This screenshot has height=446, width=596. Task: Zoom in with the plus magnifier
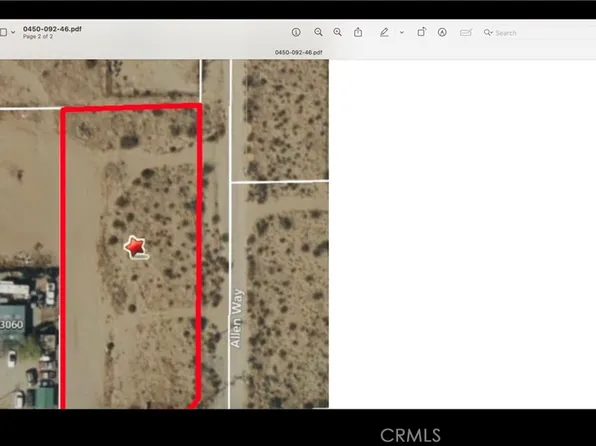click(x=338, y=32)
